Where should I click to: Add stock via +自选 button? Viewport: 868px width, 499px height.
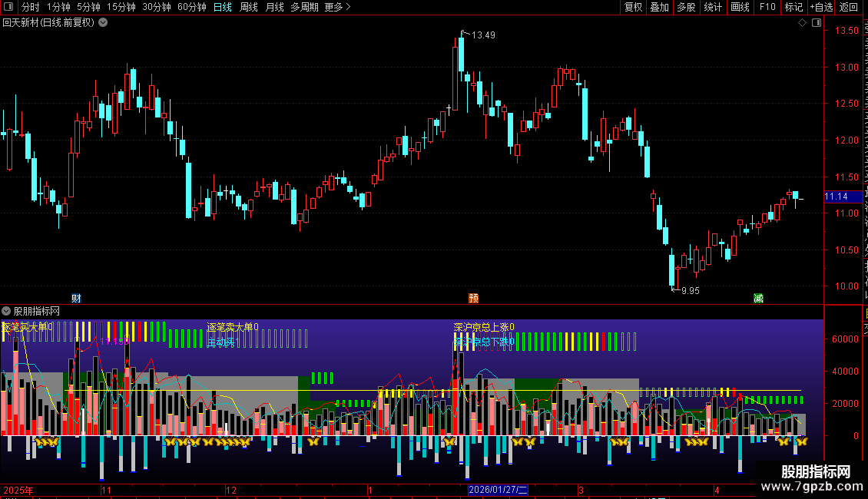click(821, 7)
